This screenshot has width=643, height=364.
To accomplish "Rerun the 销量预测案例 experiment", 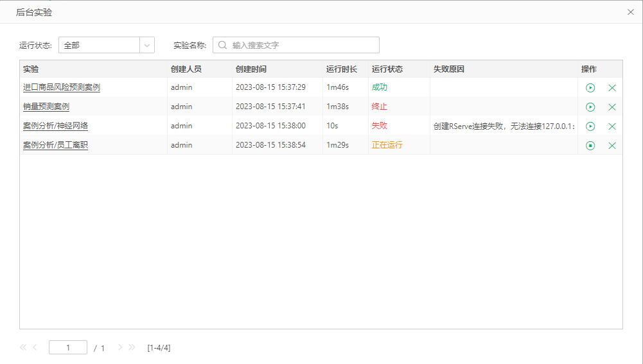I will pos(590,107).
